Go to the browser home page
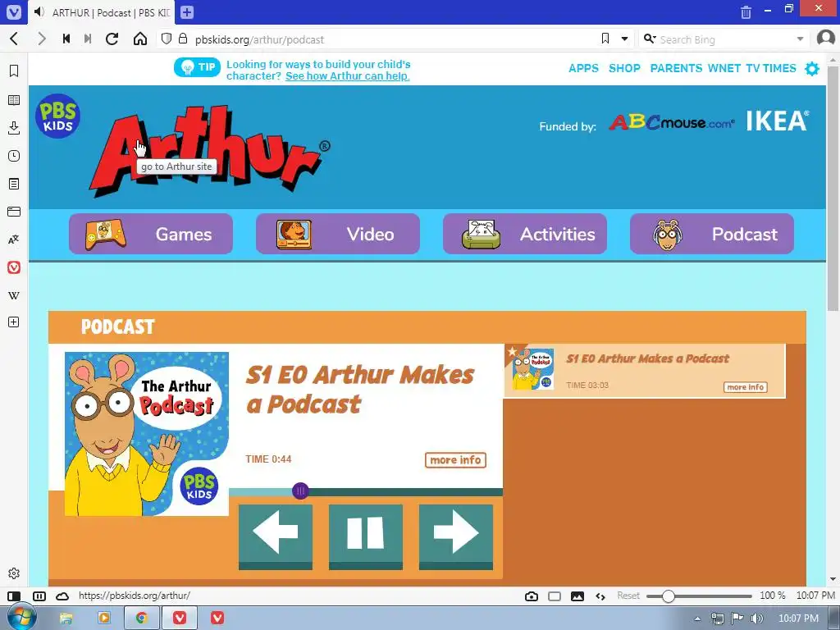Viewport: 840px width, 630px height. [x=139, y=39]
